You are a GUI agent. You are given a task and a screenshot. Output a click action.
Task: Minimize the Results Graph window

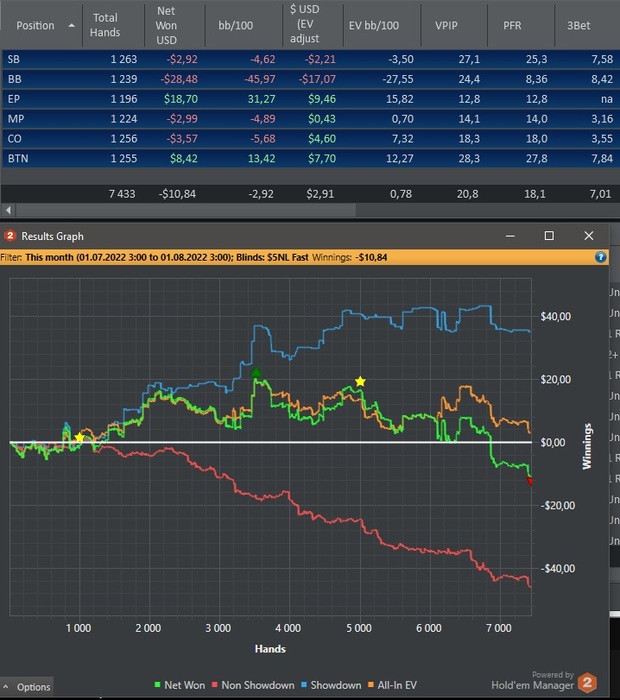click(510, 236)
